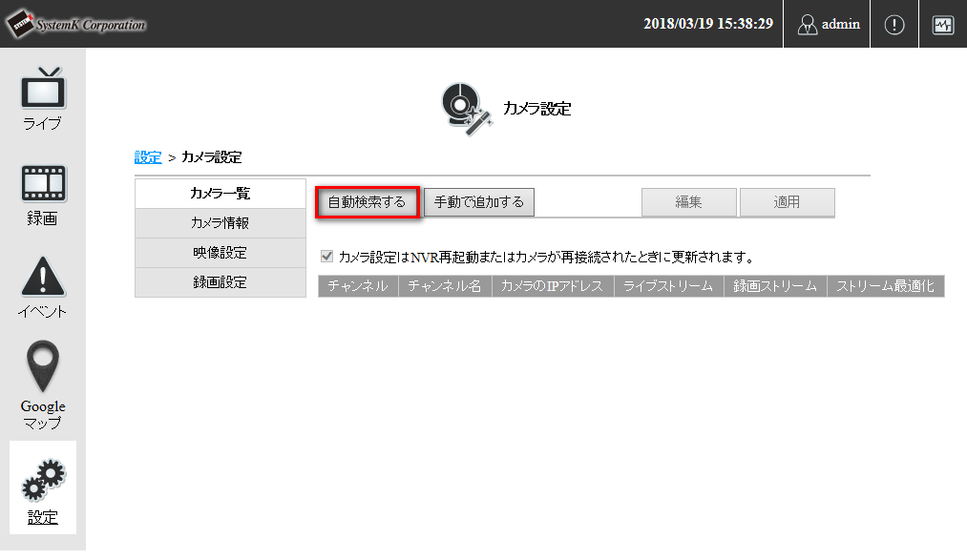Click the admin user account icon
The image size is (967, 560).
coord(827,24)
